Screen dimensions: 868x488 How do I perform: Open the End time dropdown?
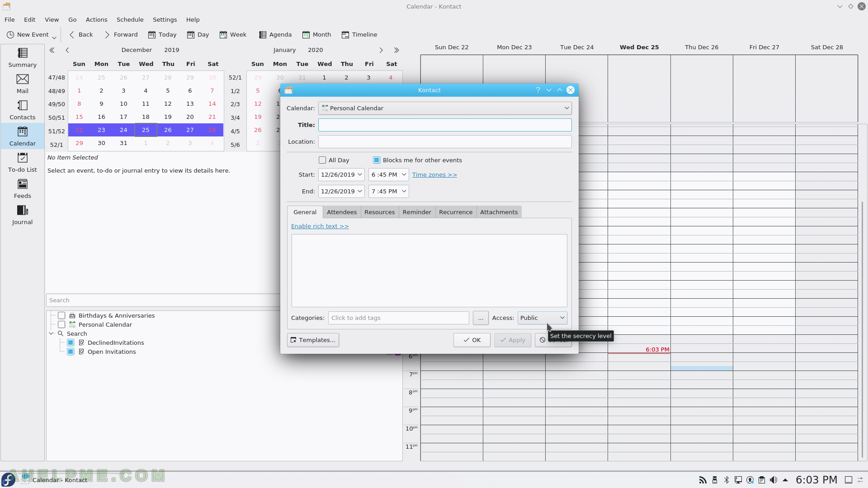point(404,191)
